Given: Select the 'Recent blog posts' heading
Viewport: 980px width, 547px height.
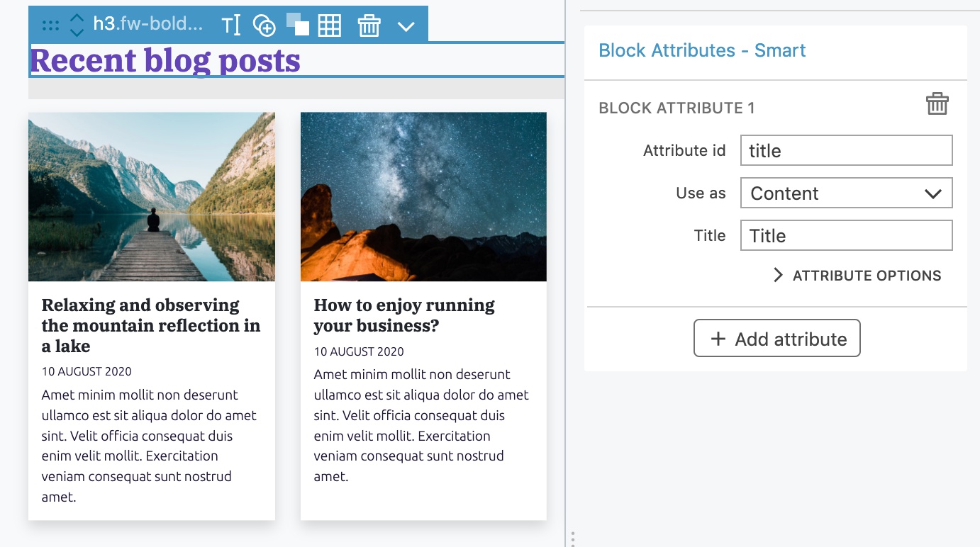Looking at the screenshot, I should point(165,60).
